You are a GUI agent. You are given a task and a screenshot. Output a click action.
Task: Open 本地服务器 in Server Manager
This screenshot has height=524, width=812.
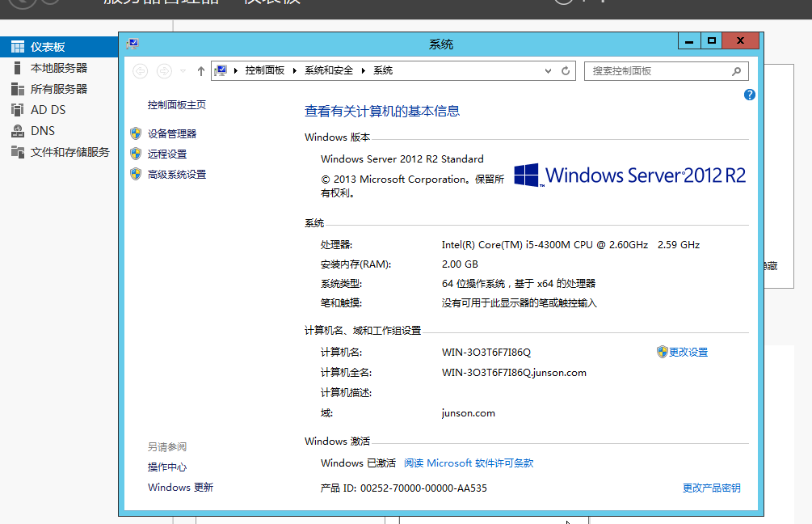59,68
